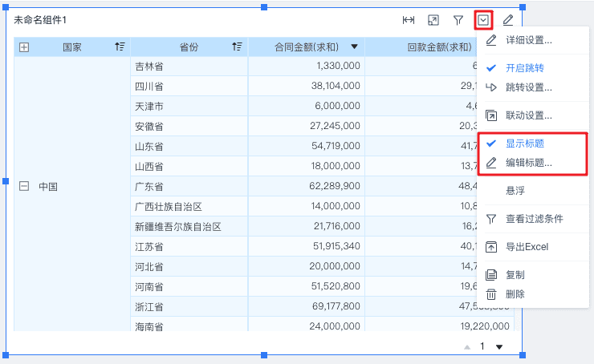Image resolution: width=594 pixels, height=364 pixels.
Task: Expand all rows with header plus icon
Action: (24, 47)
